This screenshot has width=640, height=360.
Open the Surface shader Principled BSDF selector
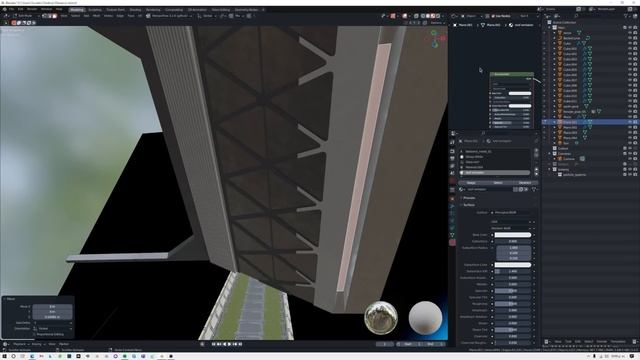pos(513,213)
